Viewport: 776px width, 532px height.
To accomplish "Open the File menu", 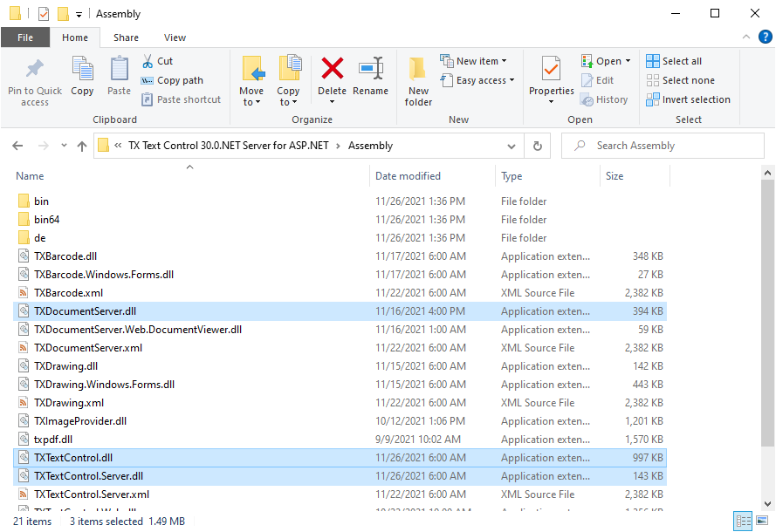I will [x=25, y=38].
